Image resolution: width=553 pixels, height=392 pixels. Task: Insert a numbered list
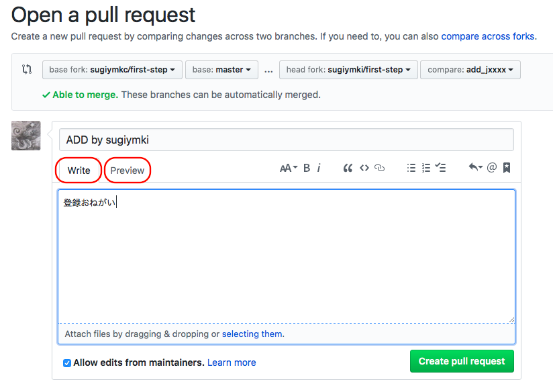425,168
